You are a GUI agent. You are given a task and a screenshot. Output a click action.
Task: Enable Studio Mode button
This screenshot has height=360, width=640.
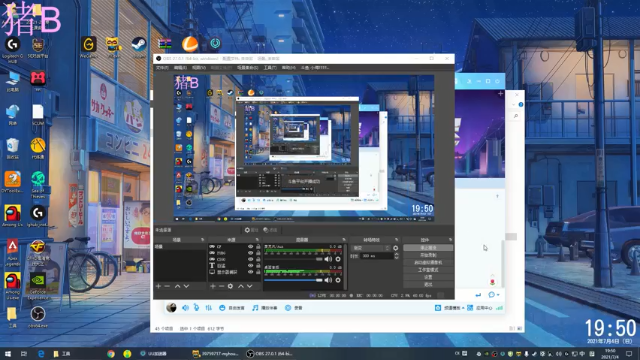pos(428,270)
